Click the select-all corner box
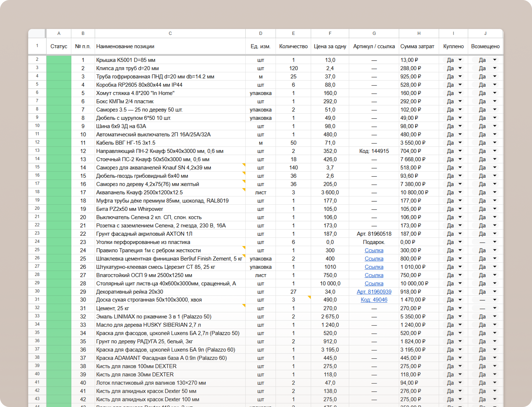532x407 pixels. [37, 33]
